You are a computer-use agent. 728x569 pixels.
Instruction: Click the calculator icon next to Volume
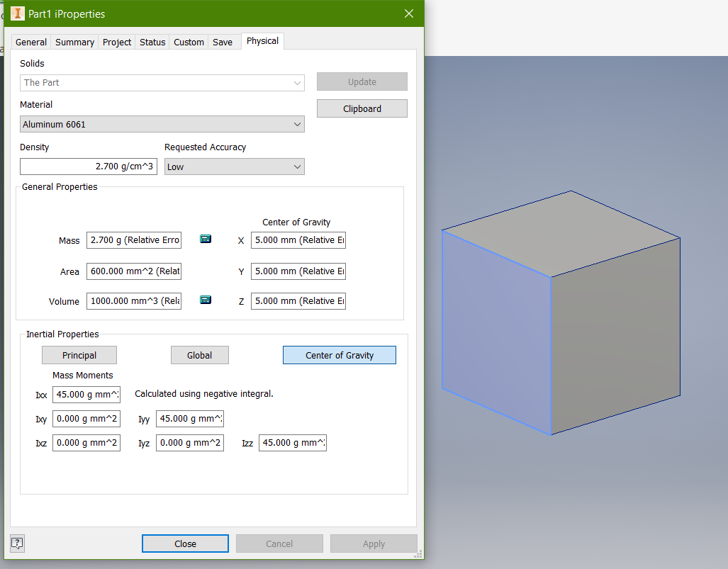click(205, 300)
